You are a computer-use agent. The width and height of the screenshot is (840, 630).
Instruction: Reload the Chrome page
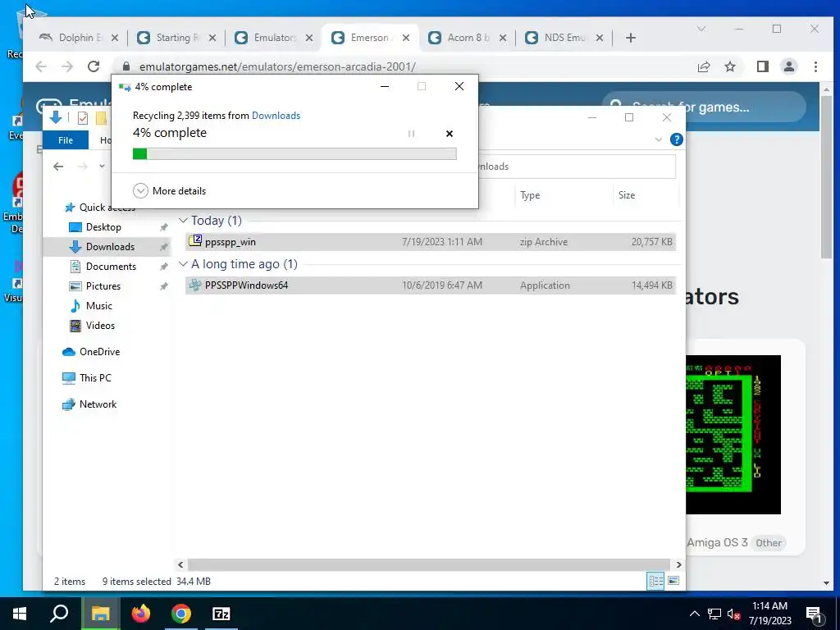[x=94, y=66]
